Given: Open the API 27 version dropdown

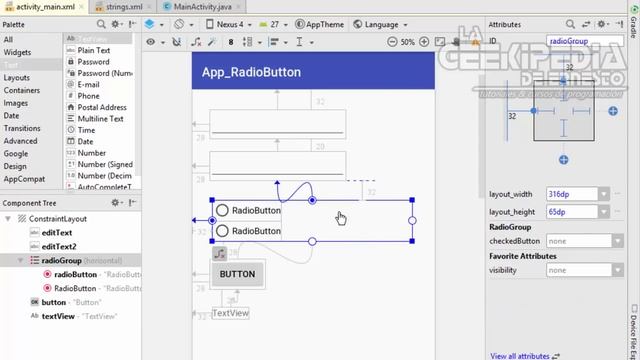Looking at the screenshot, I should (x=273, y=24).
